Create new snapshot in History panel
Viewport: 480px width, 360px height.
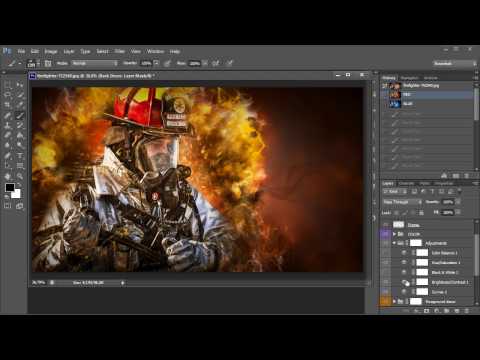456,176
